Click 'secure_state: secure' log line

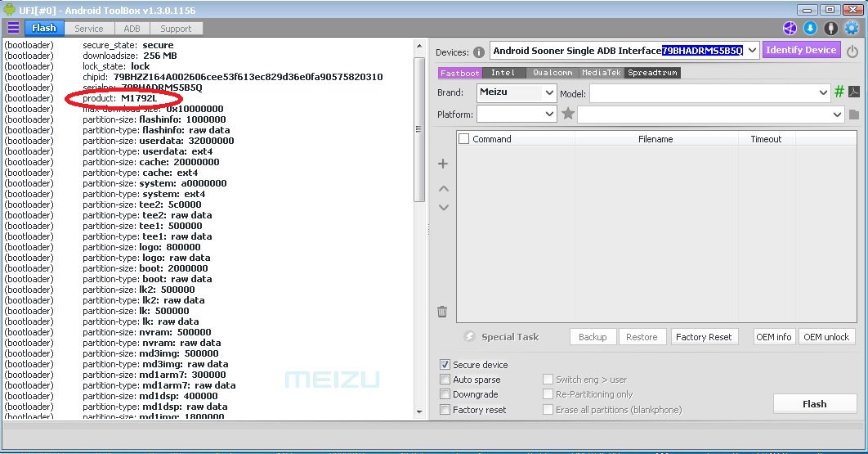click(128, 45)
